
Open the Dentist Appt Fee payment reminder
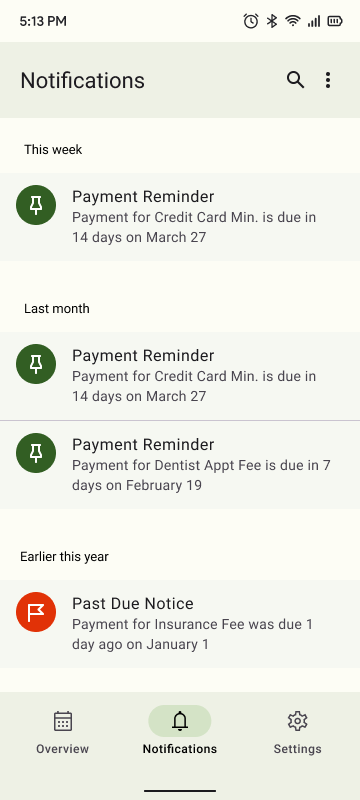click(x=180, y=465)
